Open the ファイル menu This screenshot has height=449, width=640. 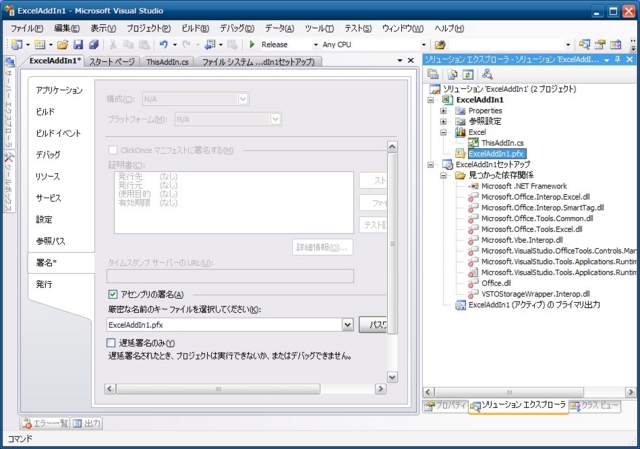click(x=27, y=28)
